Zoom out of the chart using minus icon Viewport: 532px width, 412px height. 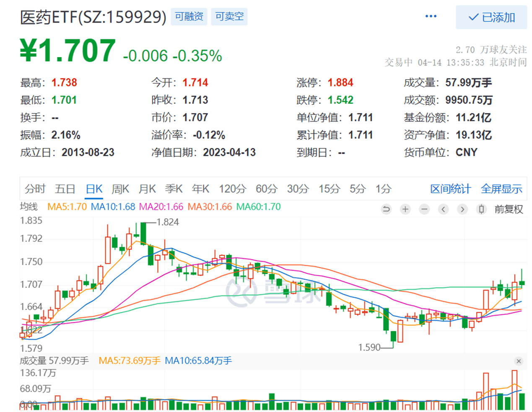pyautogui.click(x=424, y=209)
